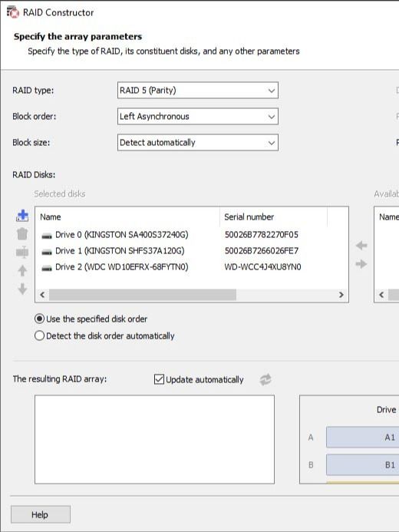
Task: Click the A1 block in the layout diagram
Action: [362, 438]
